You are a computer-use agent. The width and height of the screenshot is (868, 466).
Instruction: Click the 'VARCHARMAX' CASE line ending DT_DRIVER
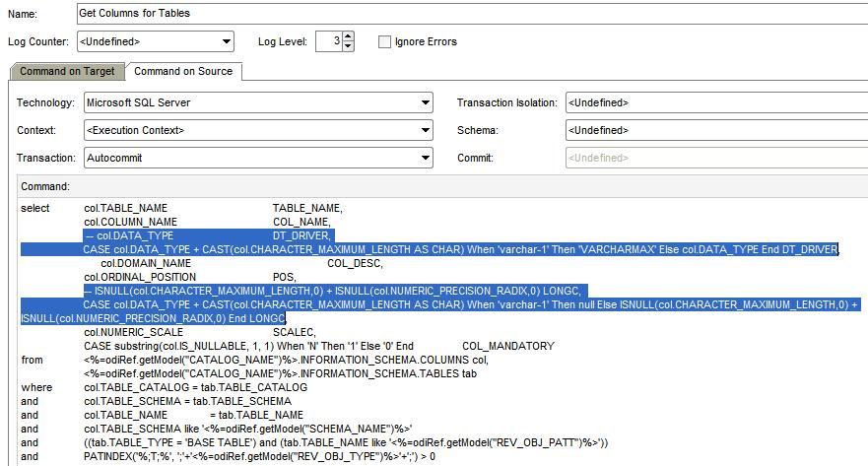[460, 249]
